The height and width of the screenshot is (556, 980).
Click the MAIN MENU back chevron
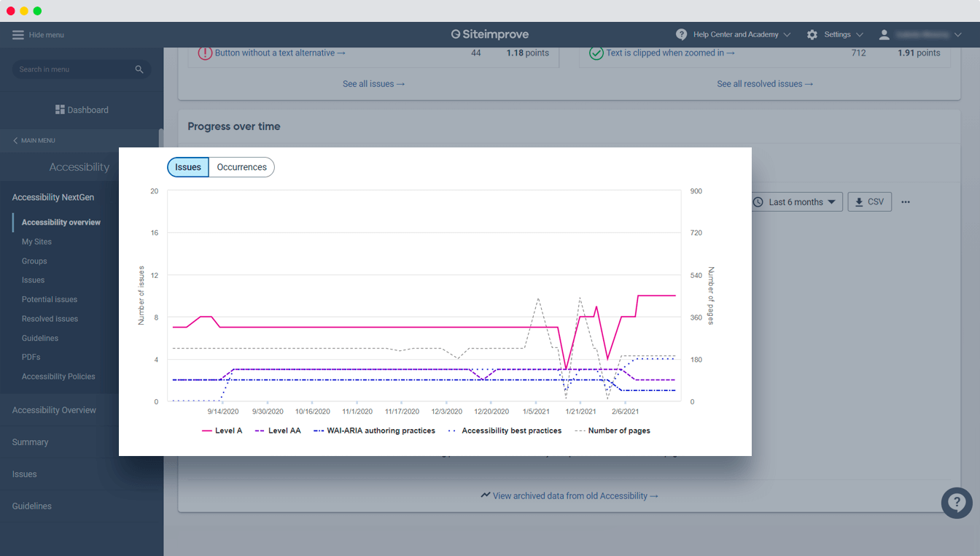[15, 140]
